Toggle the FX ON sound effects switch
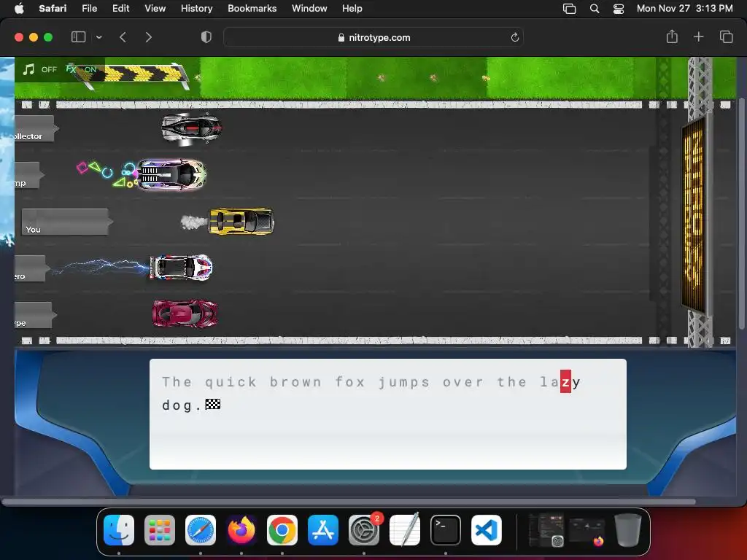The width and height of the screenshot is (747, 560). click(x=81, y=69)
